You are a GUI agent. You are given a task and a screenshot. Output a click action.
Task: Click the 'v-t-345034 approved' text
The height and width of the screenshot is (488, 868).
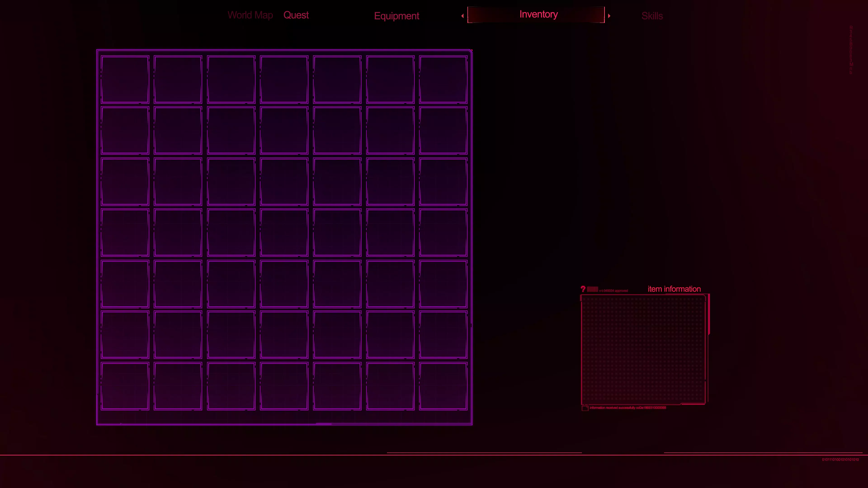[613, 291]
